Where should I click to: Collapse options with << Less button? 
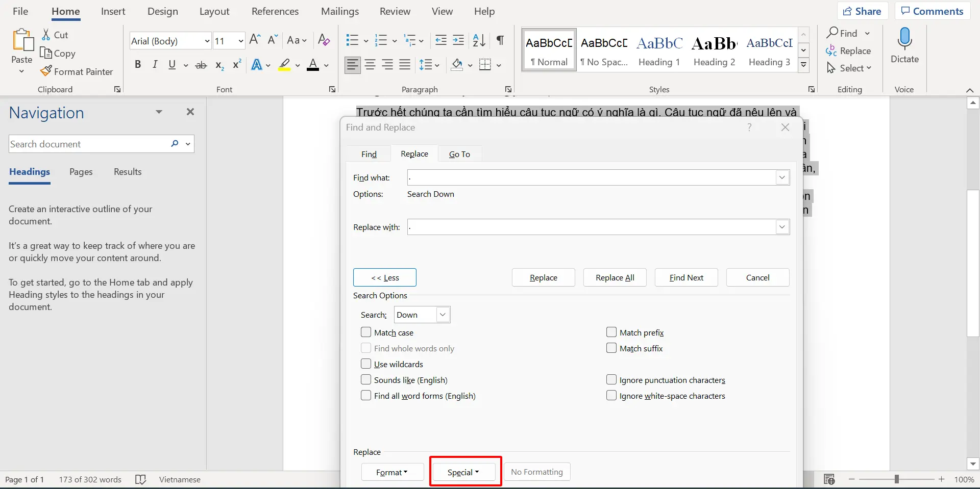pos(385,277)
